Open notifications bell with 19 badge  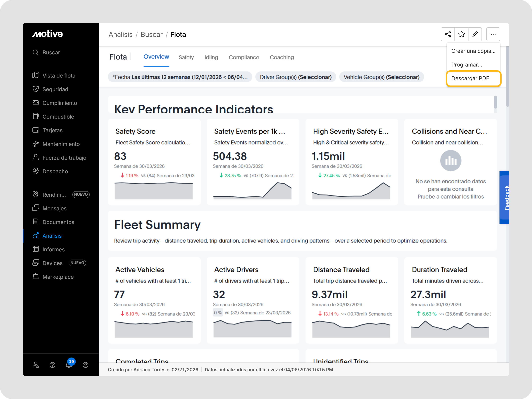[x=69, y=365]
